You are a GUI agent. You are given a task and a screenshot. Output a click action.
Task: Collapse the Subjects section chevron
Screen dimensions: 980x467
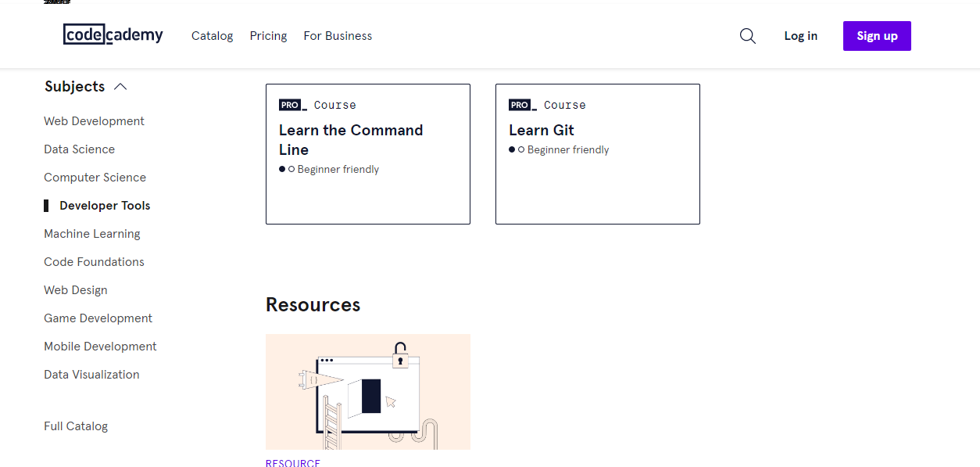pyautogui.click(x=120, y=87)
